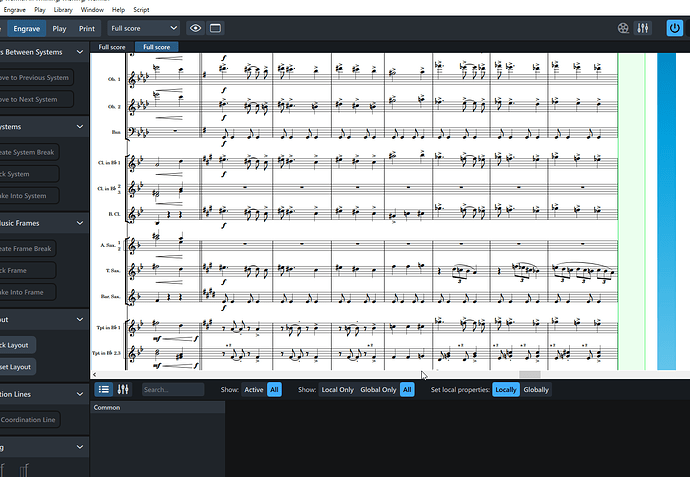The width and height of the screenshot is (690, 477).
Task: Switch to Play mode
Action: (59, 29)
